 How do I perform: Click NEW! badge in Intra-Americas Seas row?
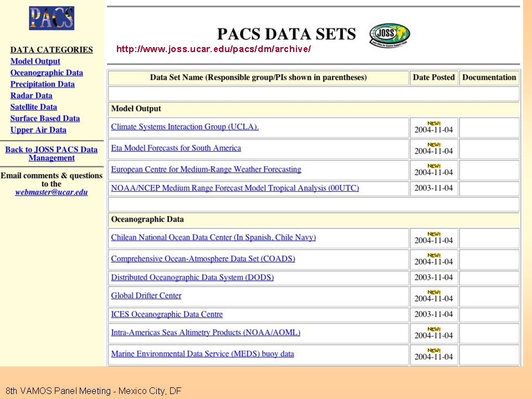[433, 329]
